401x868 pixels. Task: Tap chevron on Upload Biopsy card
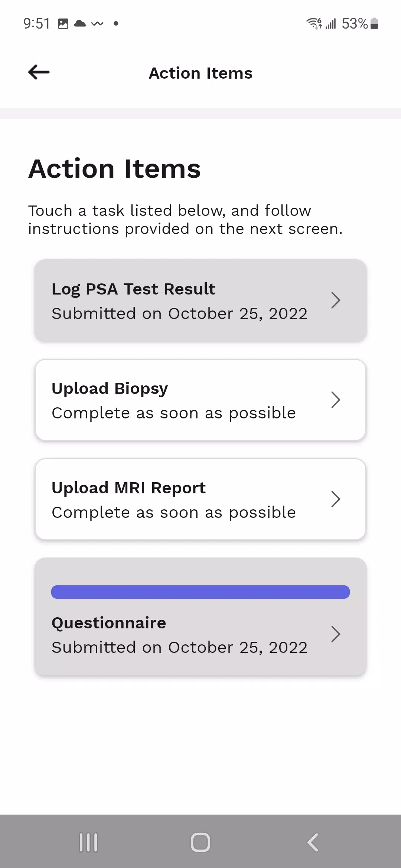tap(336, 400)
